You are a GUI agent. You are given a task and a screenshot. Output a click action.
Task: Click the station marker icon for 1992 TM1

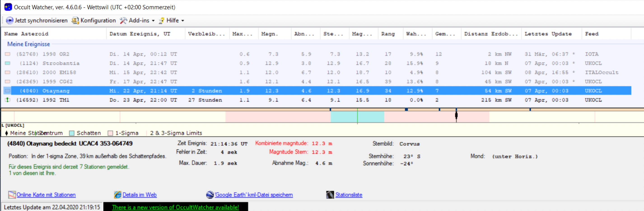[7, 100]
